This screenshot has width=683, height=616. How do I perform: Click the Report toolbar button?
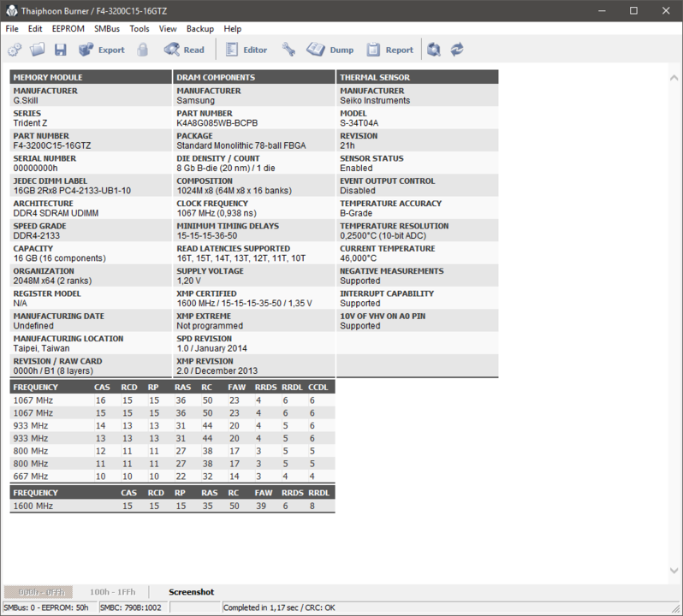click(389, 50)
